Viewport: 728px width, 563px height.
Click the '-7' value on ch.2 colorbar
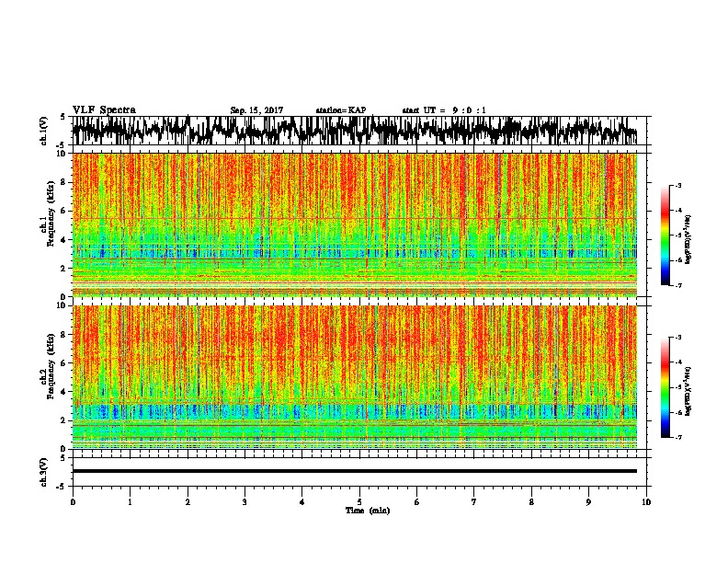677,438
